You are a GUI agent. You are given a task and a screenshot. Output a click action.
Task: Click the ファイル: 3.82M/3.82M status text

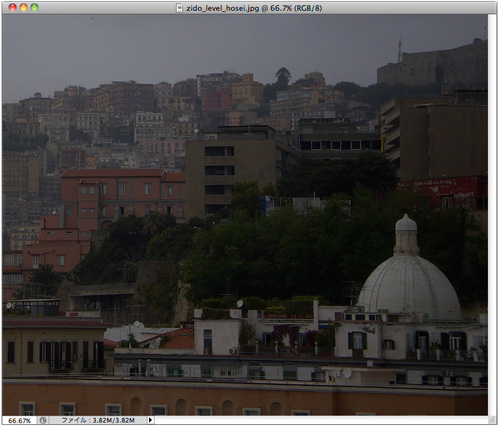(x=98, y=420)
